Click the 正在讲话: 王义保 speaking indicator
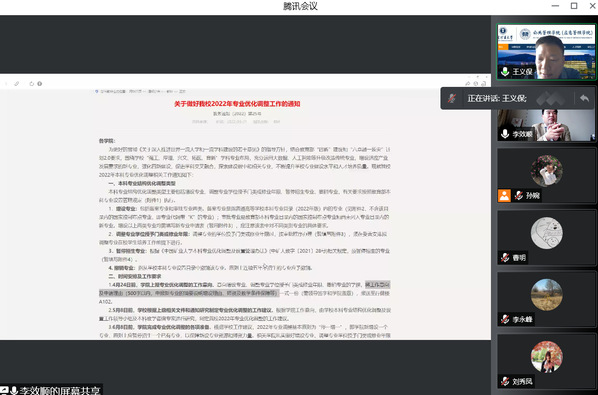 (497, 98)
